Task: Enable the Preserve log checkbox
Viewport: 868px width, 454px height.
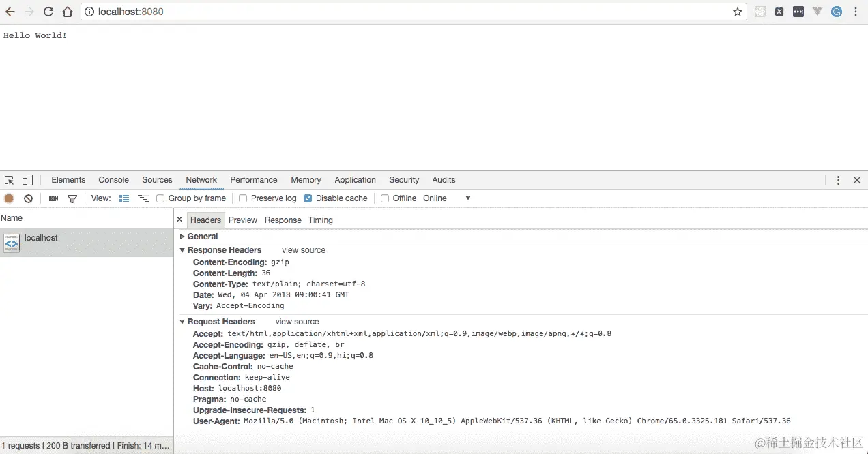Action: pos(243,198)
